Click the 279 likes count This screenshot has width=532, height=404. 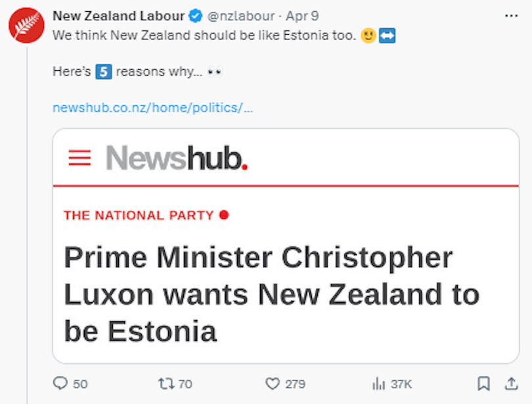tap(295, 384)
